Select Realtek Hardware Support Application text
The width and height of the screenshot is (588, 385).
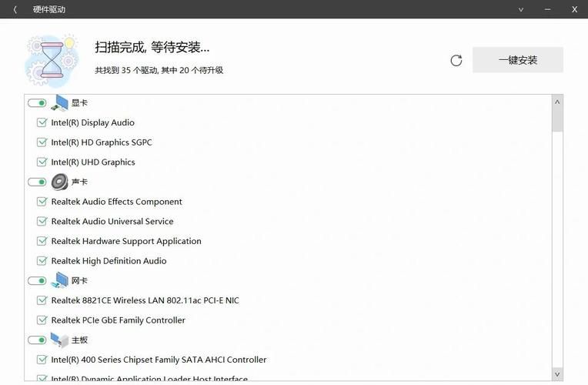pyautogui.click(x=126, y=241)
